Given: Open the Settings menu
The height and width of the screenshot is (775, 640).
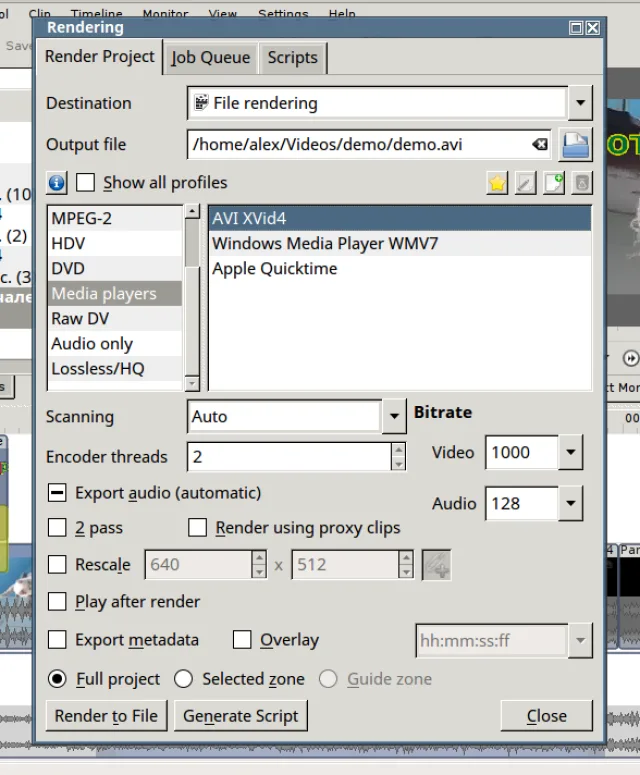Looking at the screenshot, I should tap(283, 13).
